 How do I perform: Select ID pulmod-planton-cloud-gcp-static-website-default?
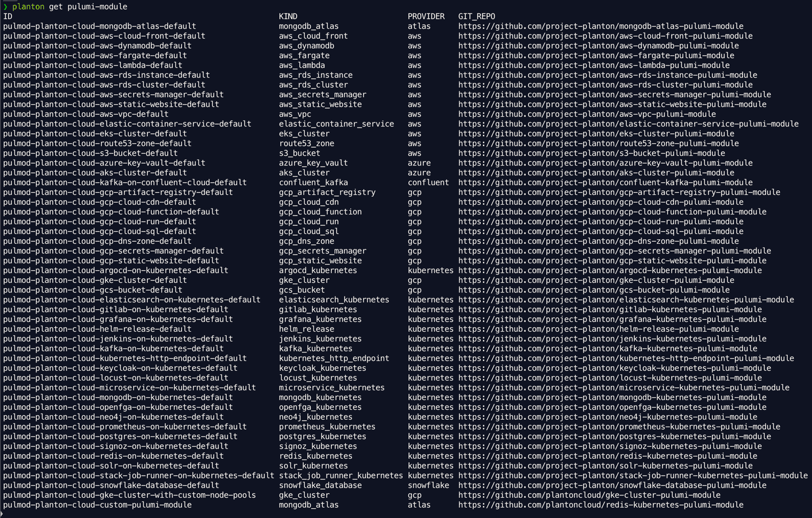click(x=111, y=260)
